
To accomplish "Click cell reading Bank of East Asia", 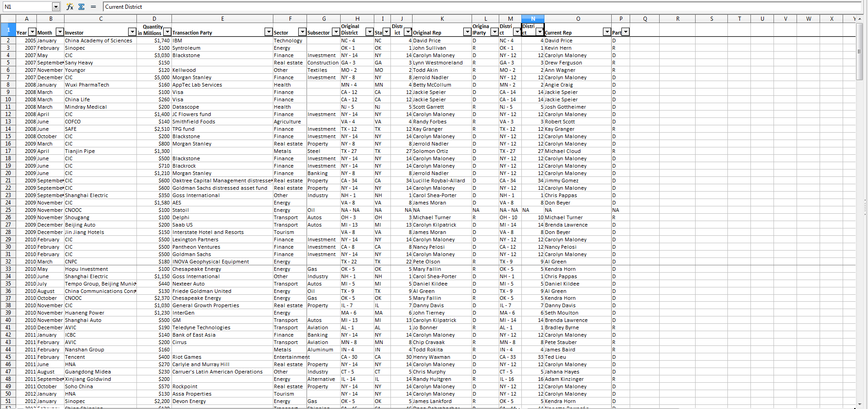I will (222, 335).
